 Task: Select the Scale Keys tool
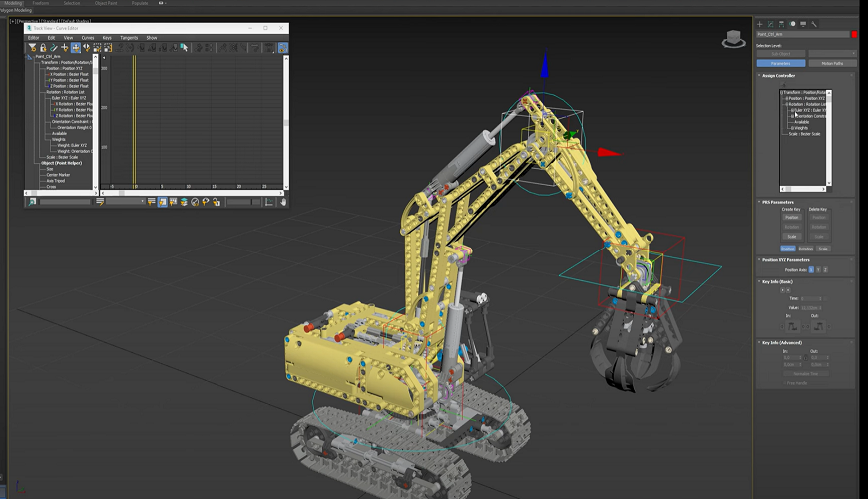(x=97, y=48)
